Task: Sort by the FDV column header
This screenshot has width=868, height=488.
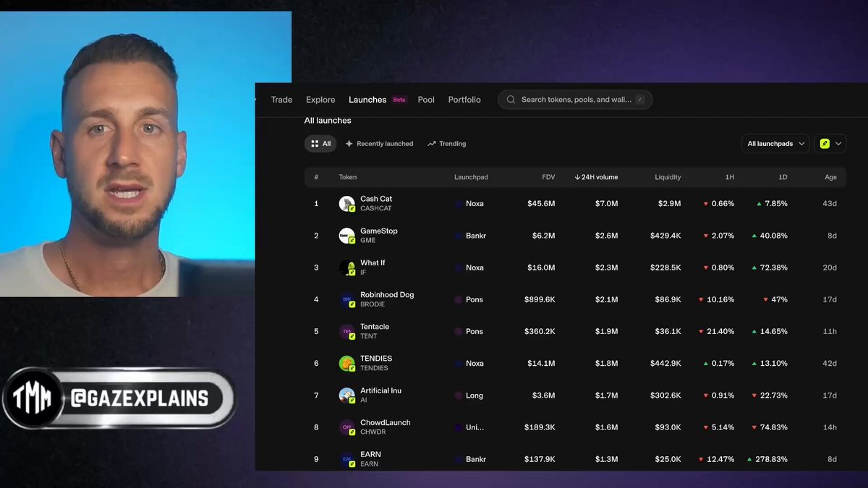Action: (x=548, y=177)
